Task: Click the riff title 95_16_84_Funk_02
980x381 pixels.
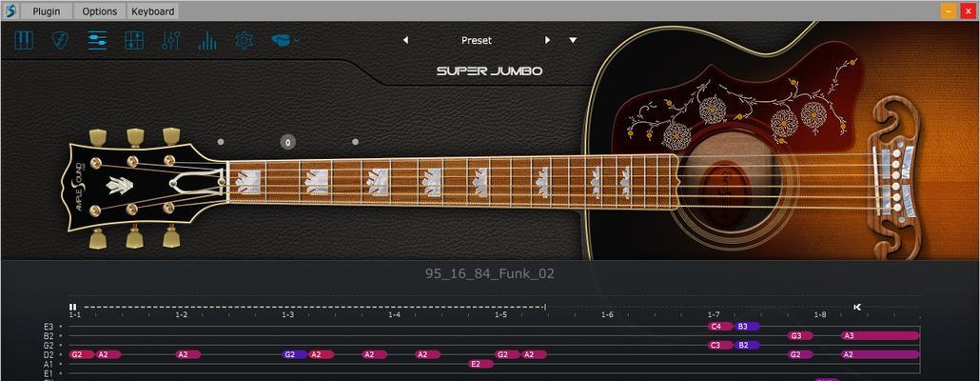Action: point(490,273)
